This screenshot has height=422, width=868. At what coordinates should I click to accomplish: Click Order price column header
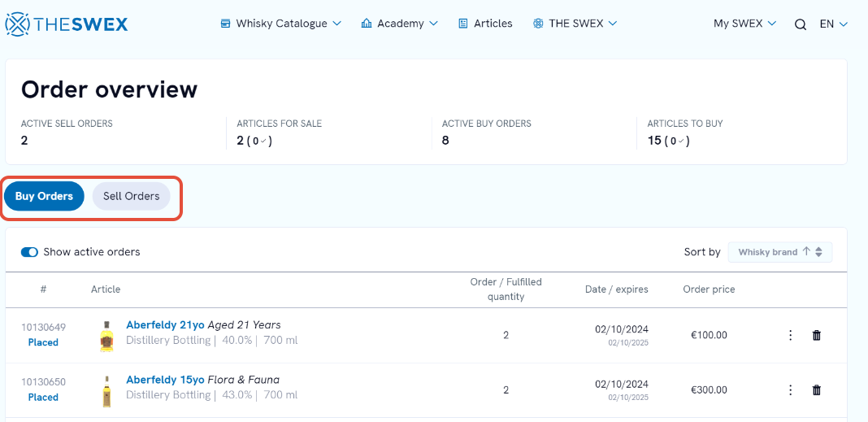click(x=710, y=289)
